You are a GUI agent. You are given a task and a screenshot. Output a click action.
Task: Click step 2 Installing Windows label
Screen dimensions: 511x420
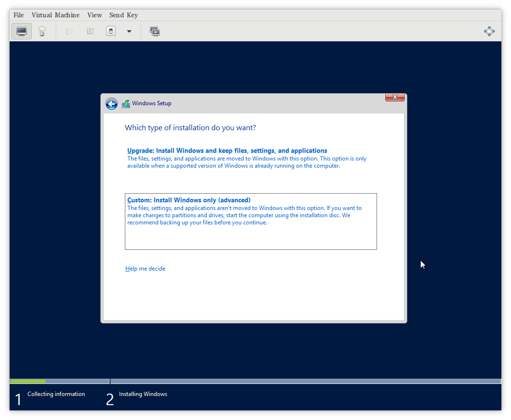[143, 394]
